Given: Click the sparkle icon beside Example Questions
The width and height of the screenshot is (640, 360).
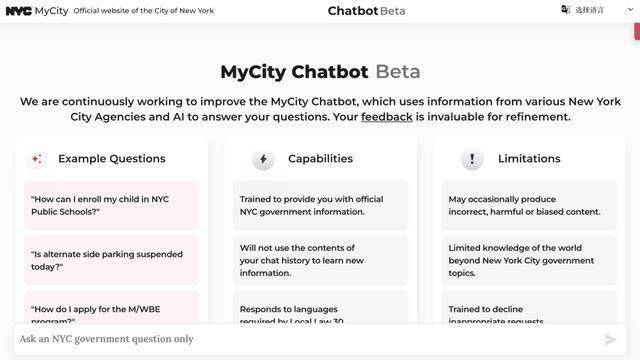Looking at the screenshot, I should point(37,159).
